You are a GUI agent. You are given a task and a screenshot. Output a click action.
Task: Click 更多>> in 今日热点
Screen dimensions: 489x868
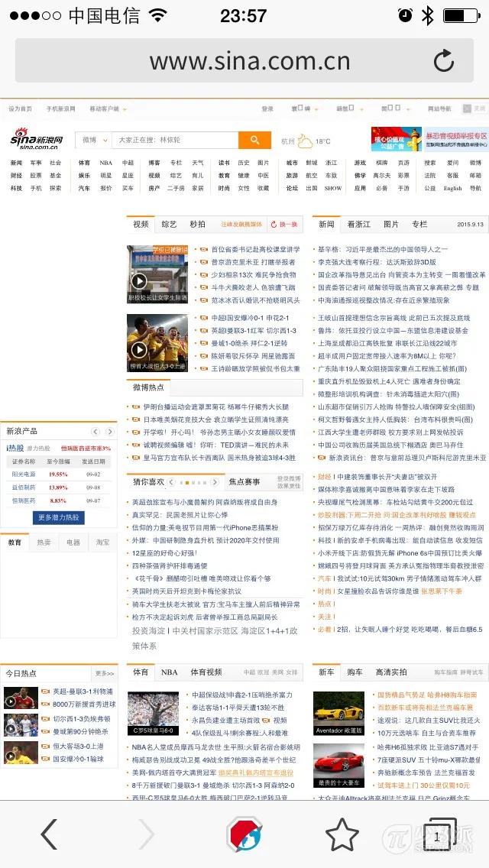[x=105, y=674]
